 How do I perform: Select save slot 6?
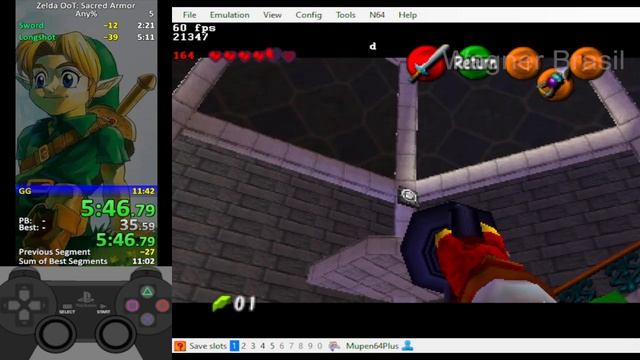click(282, 346)
